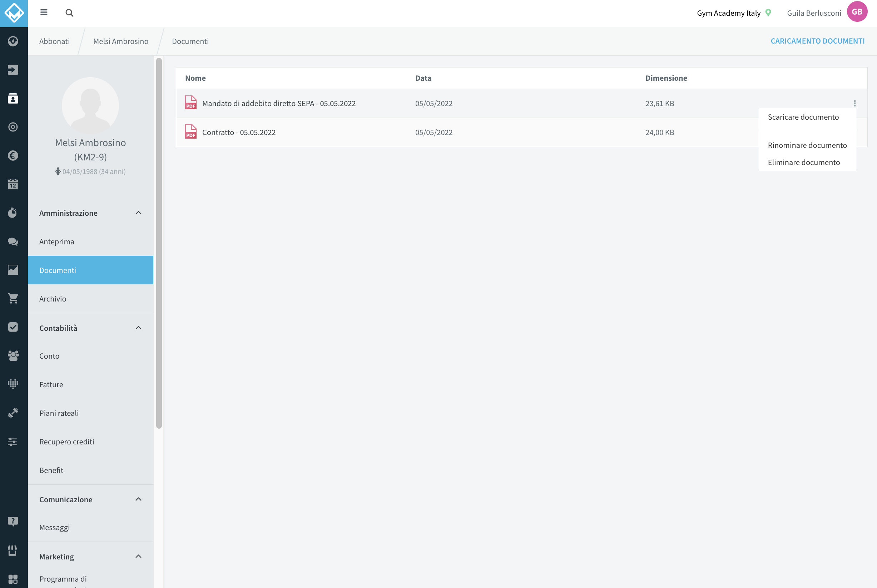Image resolution: width=877 pixels, height=588 pixels.
Task: Open the chat bubbles icon in sidebar
Action: click(x=13, y=241)
